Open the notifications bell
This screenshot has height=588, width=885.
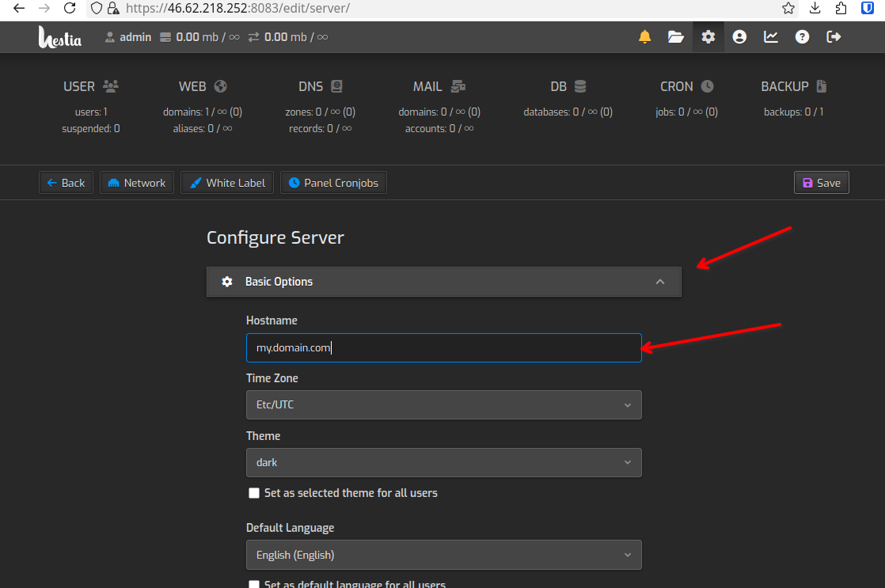[x=644, y=36]
